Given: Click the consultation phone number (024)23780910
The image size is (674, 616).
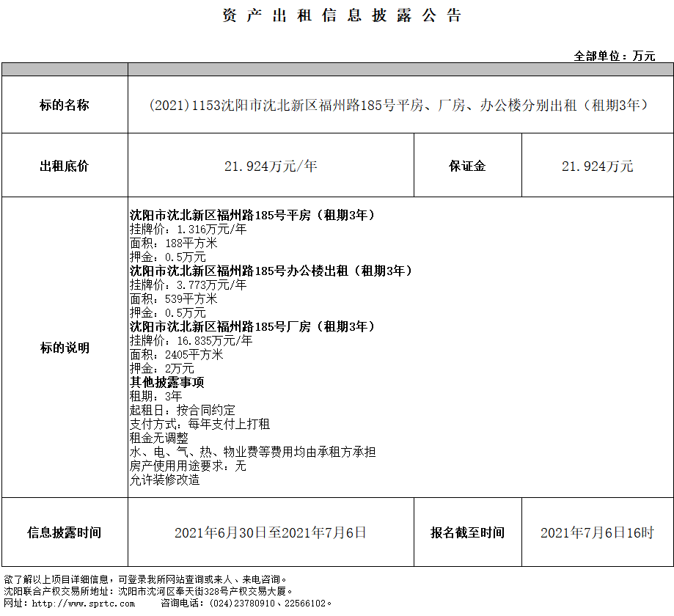Looking at the screenshot, I should tap(240, 603).
